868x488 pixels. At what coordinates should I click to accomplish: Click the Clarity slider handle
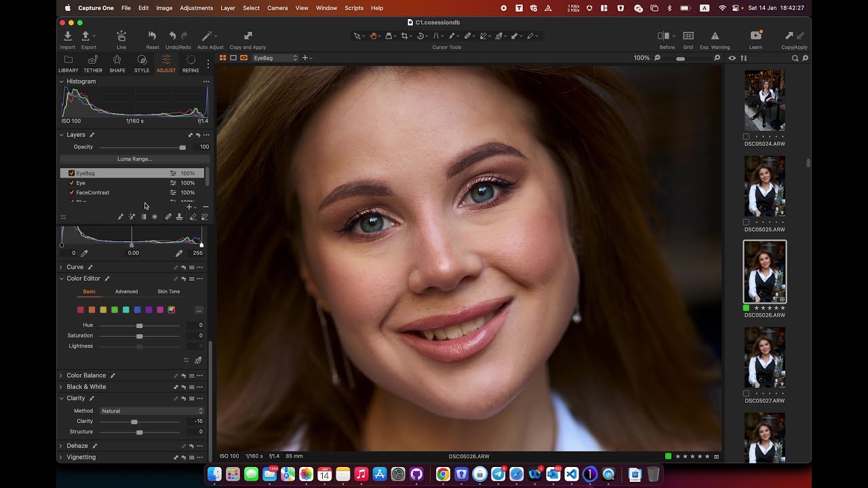coord(134,422)
